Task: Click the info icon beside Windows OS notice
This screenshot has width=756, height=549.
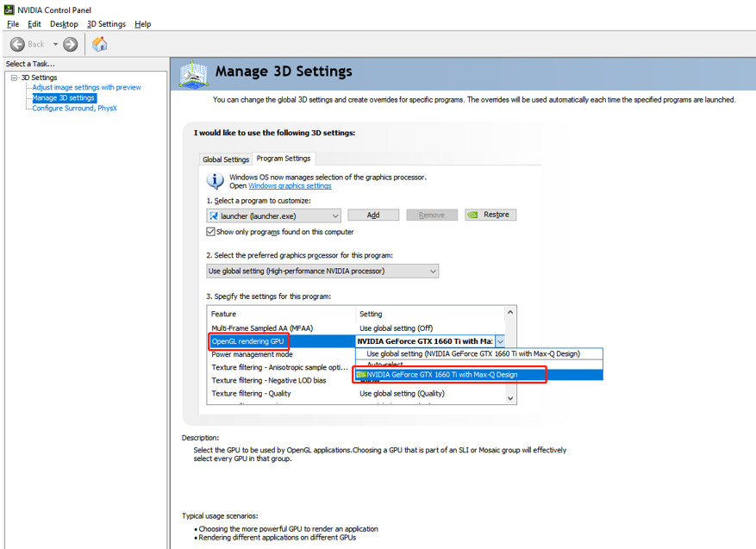Action: pyautogui.click(x=215, y=181)
